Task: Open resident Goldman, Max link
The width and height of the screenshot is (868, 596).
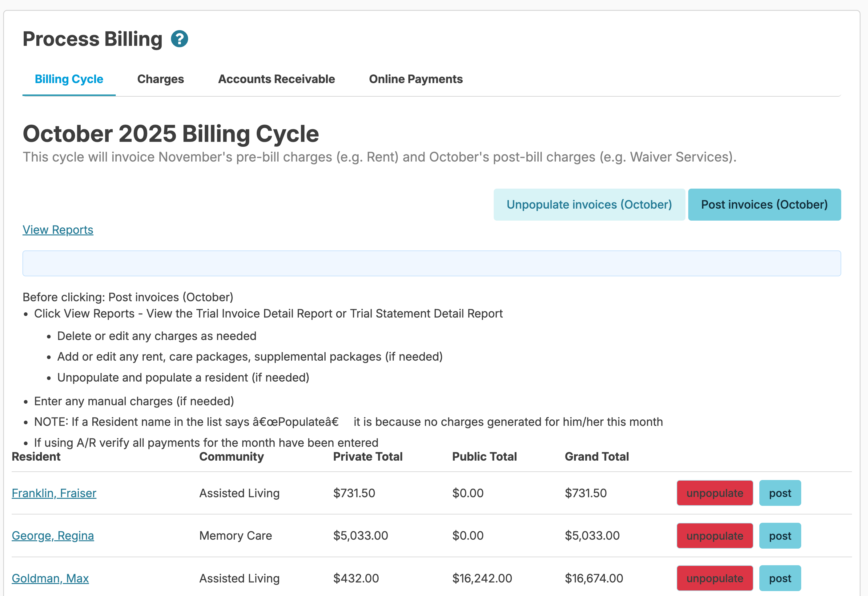Action: (50, 578)
